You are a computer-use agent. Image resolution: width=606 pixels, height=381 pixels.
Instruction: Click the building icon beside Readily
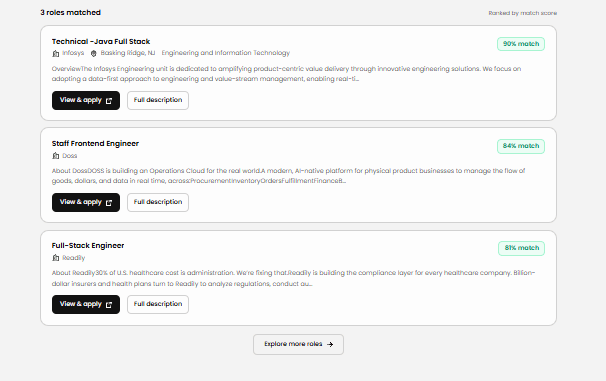point(56,258)
